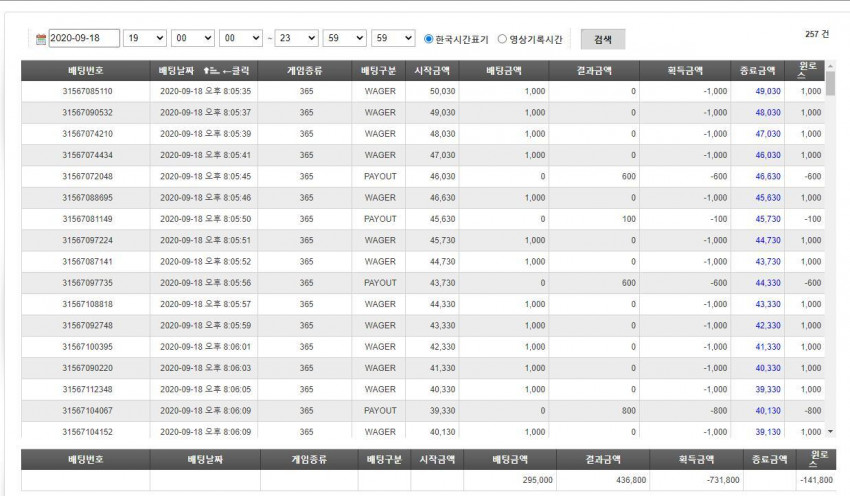Click the blue ending amount 40,130

(768, 410)
